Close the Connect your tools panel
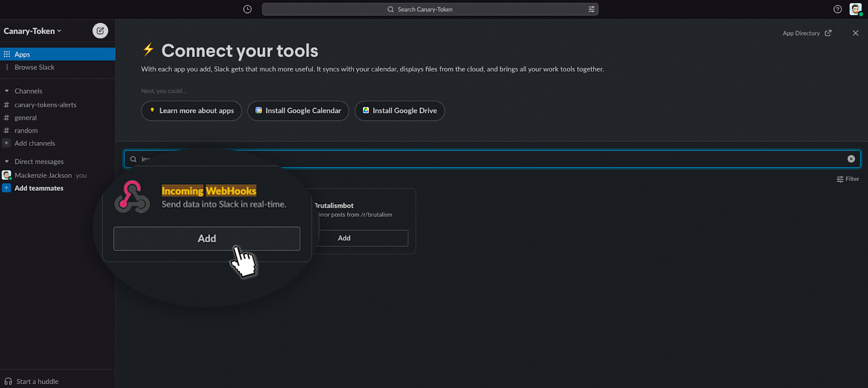Image resolution: width=868 pixels, height=388 pixels. pos(856,33)
